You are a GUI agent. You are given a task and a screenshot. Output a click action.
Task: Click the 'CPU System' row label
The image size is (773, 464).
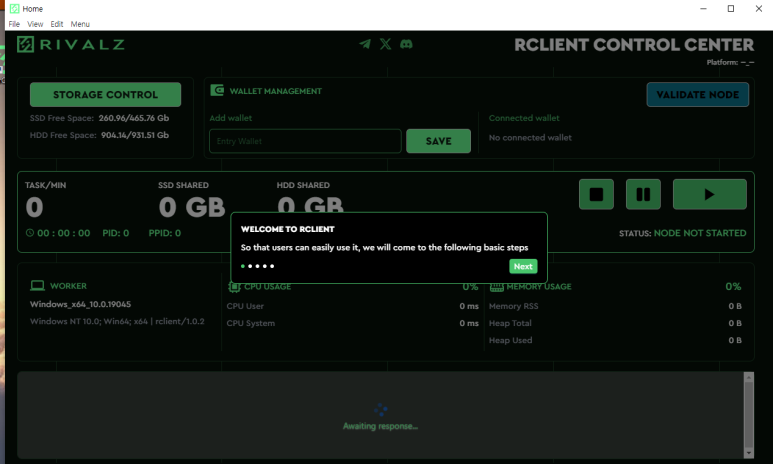click(250, 323)
